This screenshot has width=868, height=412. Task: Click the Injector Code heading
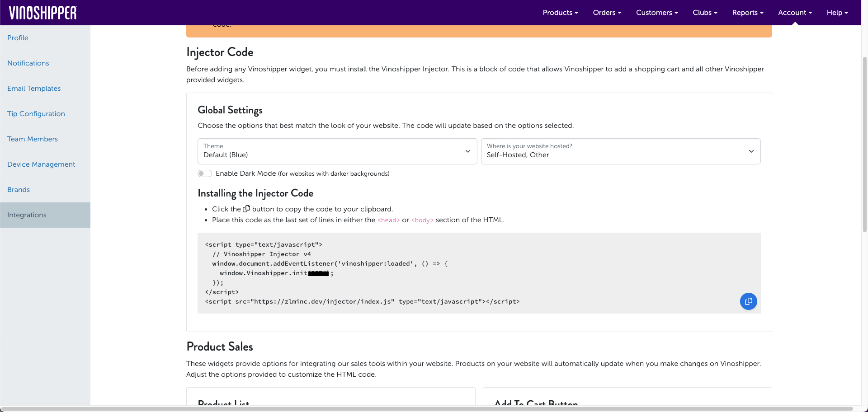(220, 52)
